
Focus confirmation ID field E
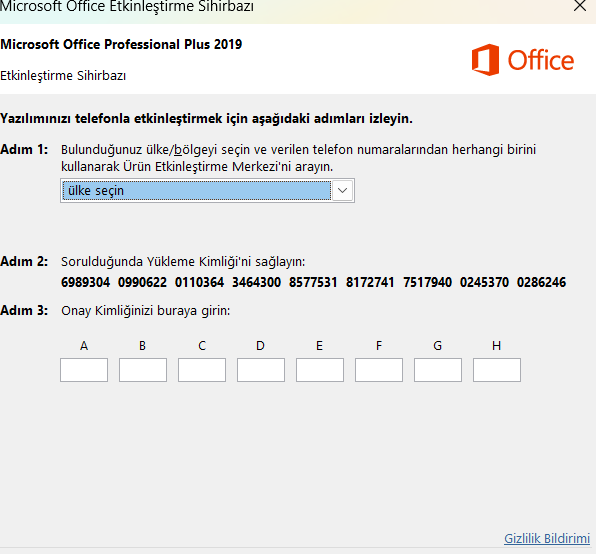pyautogui.click(x=320, y=370)
